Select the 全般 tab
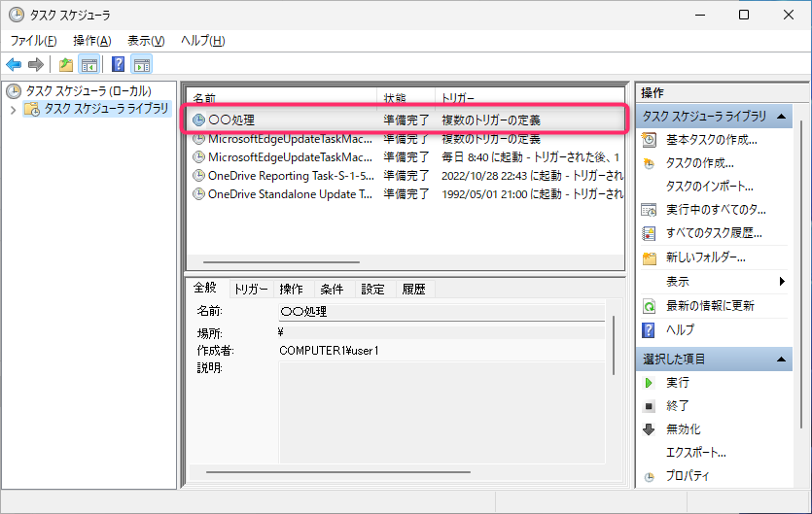Screen dimensions: 812x514 205,288
